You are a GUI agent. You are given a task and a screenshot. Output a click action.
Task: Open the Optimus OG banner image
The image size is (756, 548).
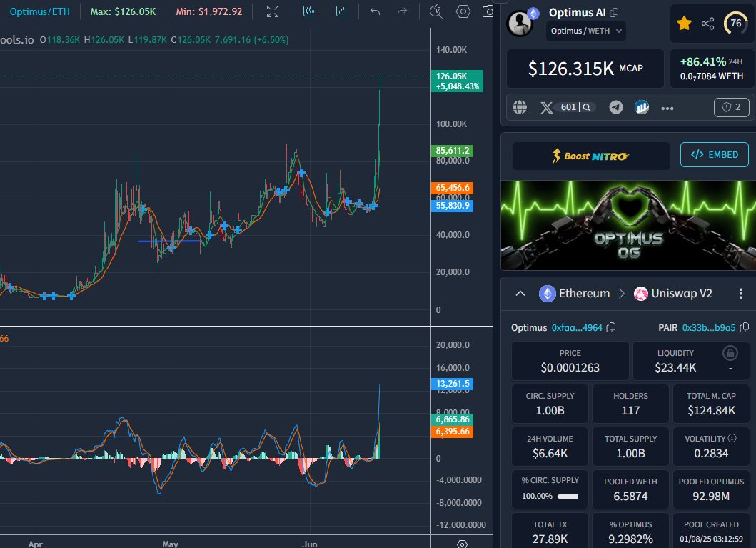(628, 225)
